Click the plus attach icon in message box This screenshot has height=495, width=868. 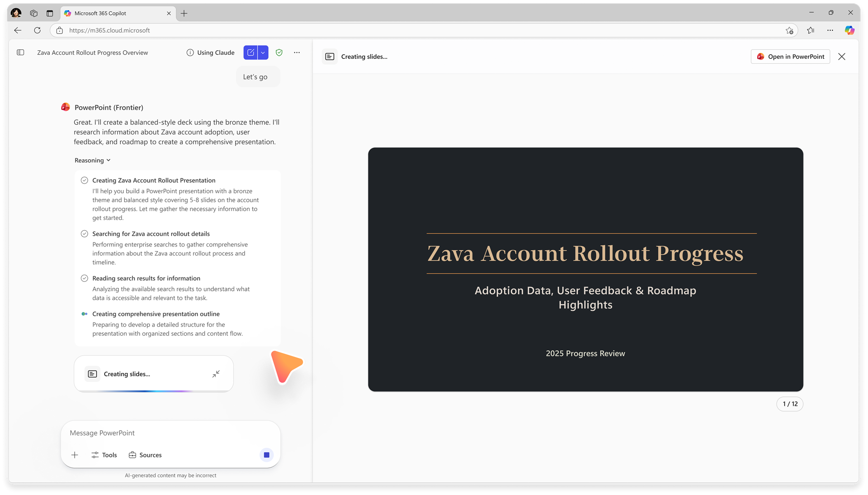pos(75,455)
